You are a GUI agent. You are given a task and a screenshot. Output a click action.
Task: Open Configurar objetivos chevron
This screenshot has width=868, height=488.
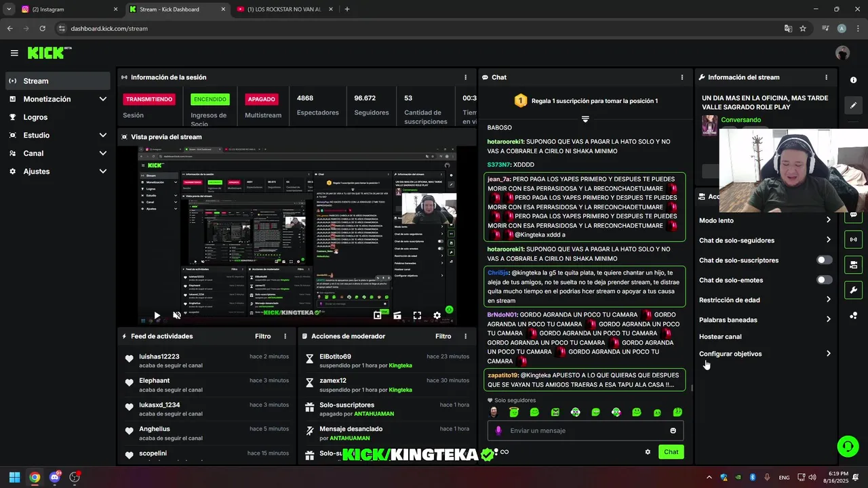(828, 354)
